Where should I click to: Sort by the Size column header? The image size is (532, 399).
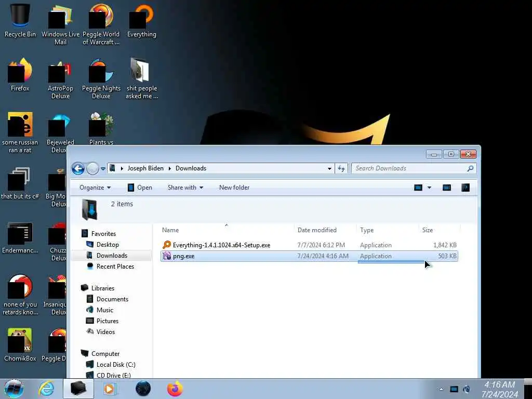440,230
